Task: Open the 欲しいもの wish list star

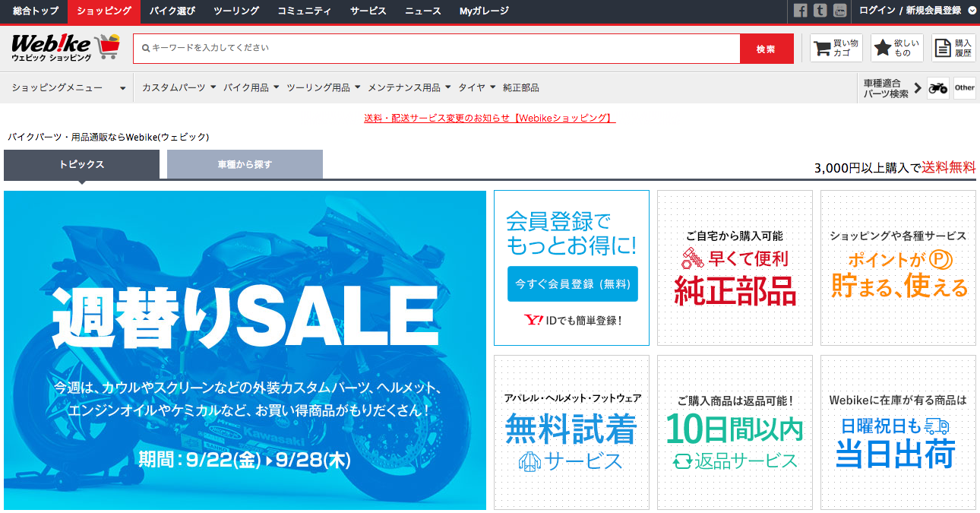Action: click(897, 48)
